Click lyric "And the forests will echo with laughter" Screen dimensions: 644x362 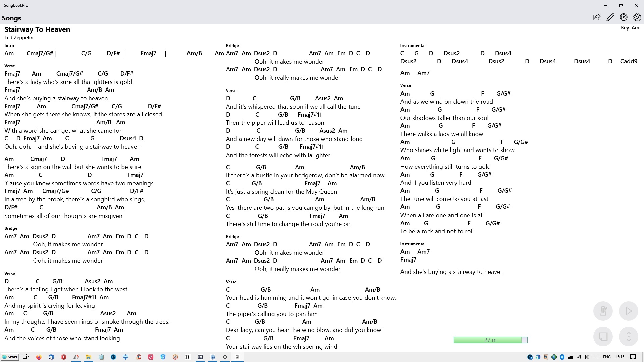(278, 155)
